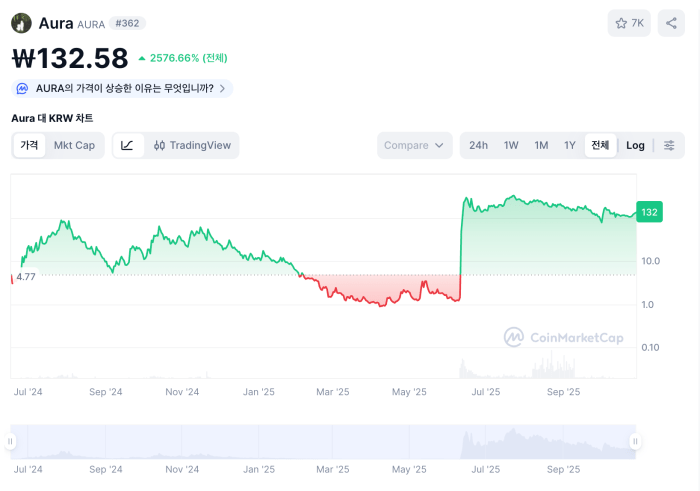Click the left range slider handle

(x=11, y=441)
